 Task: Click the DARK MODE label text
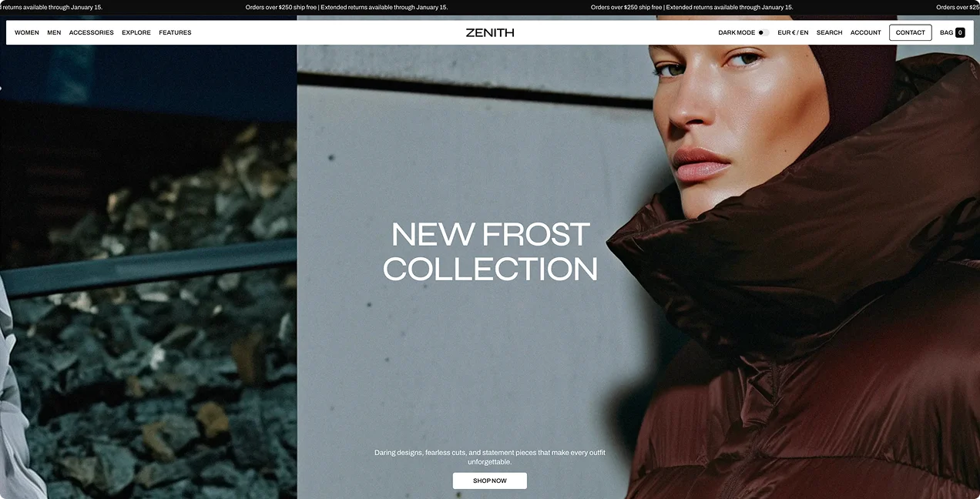[737, 32]
